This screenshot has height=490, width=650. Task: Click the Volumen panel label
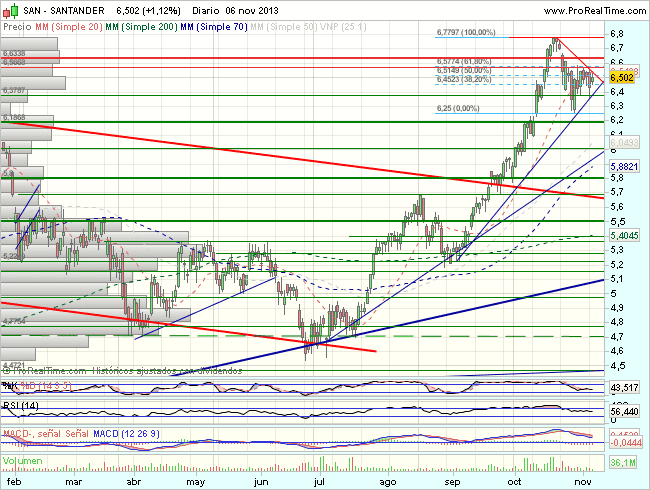[22, 461]
